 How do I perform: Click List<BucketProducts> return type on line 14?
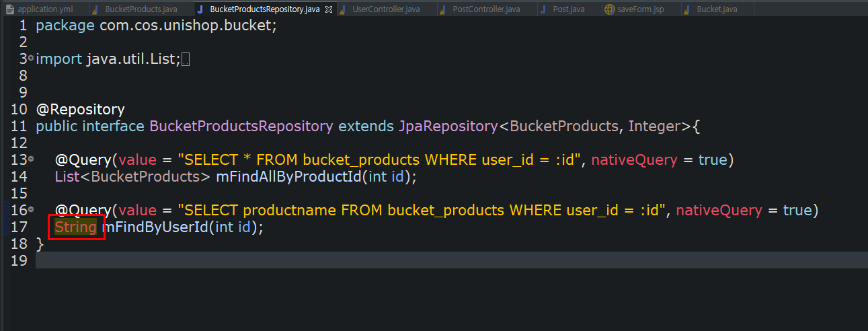tap(133, 176)
